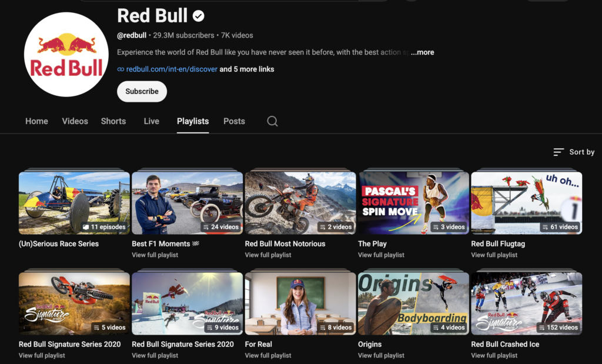Open the Red Bull Flugtag playlist thumbnail
This screenshot has height=364, width=602.
[x=527, y=203]
